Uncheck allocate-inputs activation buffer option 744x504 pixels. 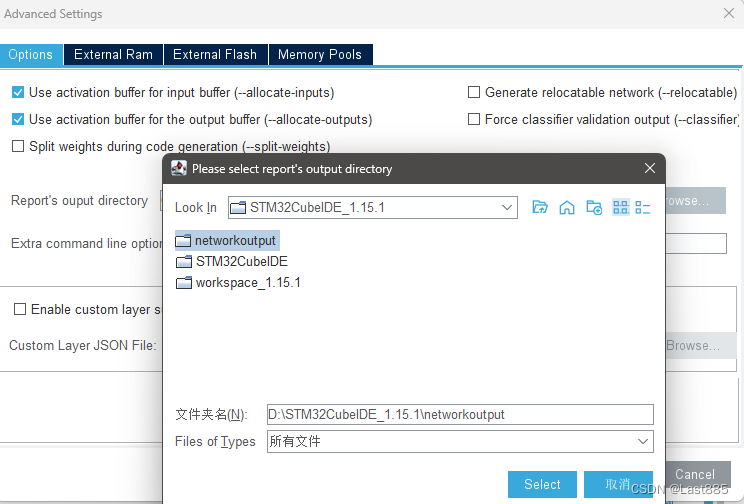pyautogui.click(x=18, y=92)
